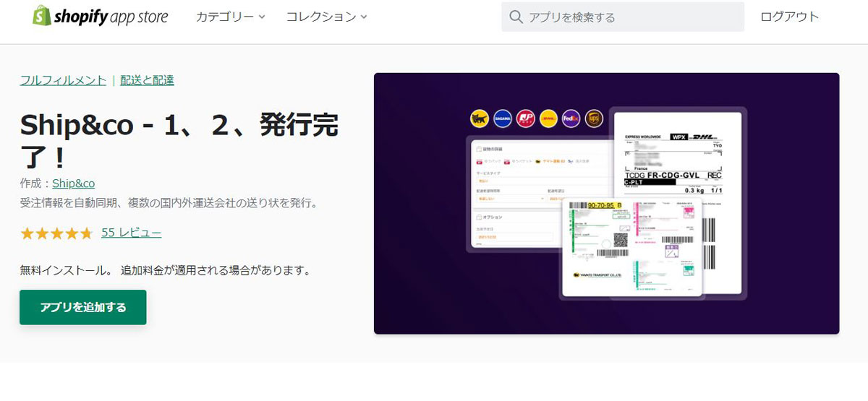Viewport: 868px width, 401px height.
Task: Click the five-star rating icons
Action: (x=56, y=233)
